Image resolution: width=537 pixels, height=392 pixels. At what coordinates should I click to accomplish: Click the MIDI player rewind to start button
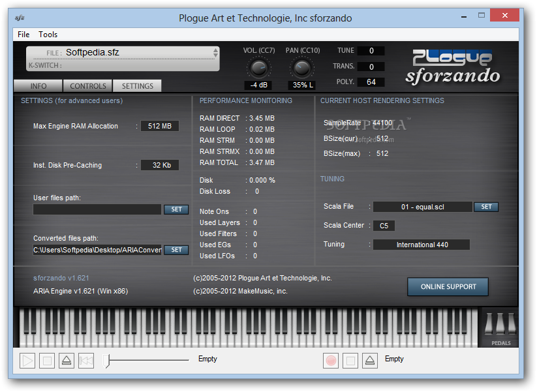click(x=86, y=361)
